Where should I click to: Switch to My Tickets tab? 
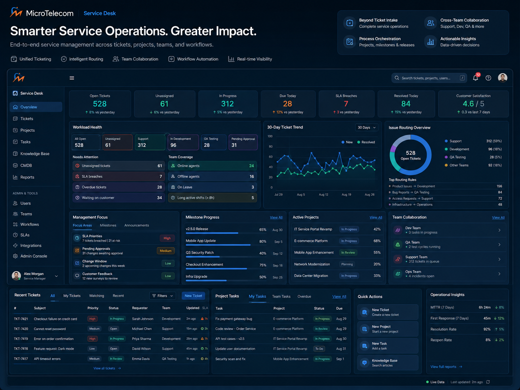coord(72,296)
